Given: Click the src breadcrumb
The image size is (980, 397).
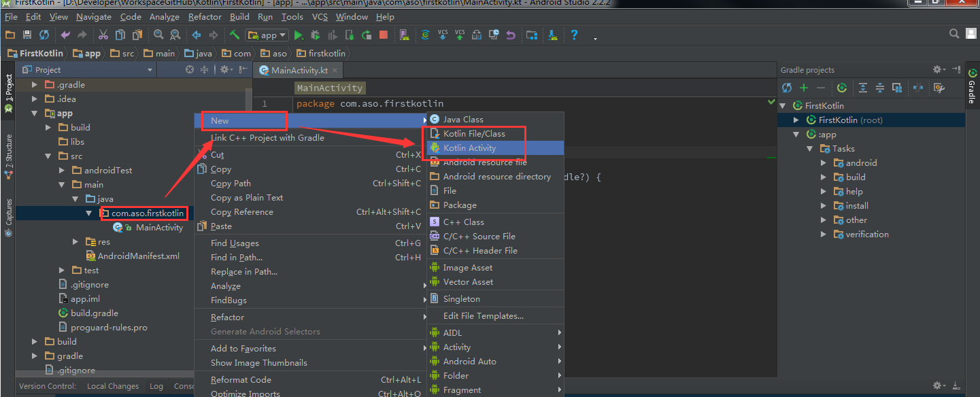Looking at the screenshot, I should (122, 53).
